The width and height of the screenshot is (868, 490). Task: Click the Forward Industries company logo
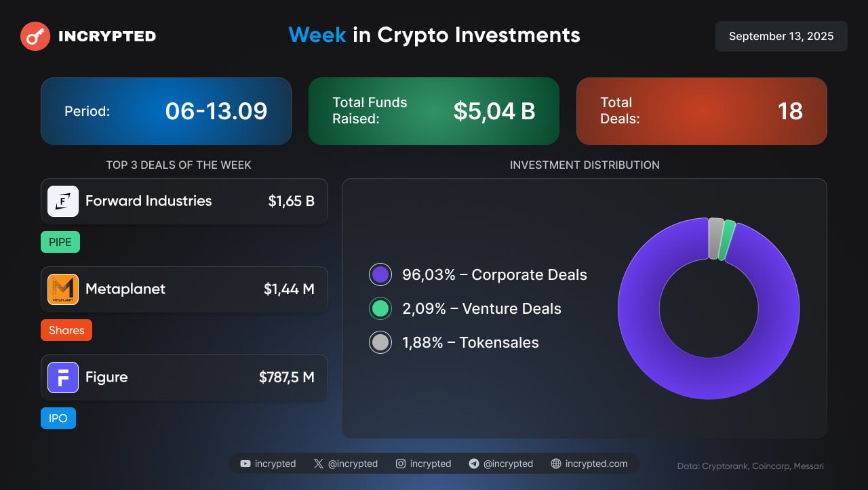coord(63,201)
